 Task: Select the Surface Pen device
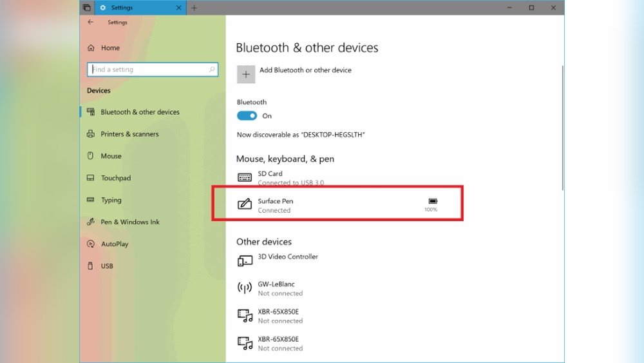click(x=337, y=205)
